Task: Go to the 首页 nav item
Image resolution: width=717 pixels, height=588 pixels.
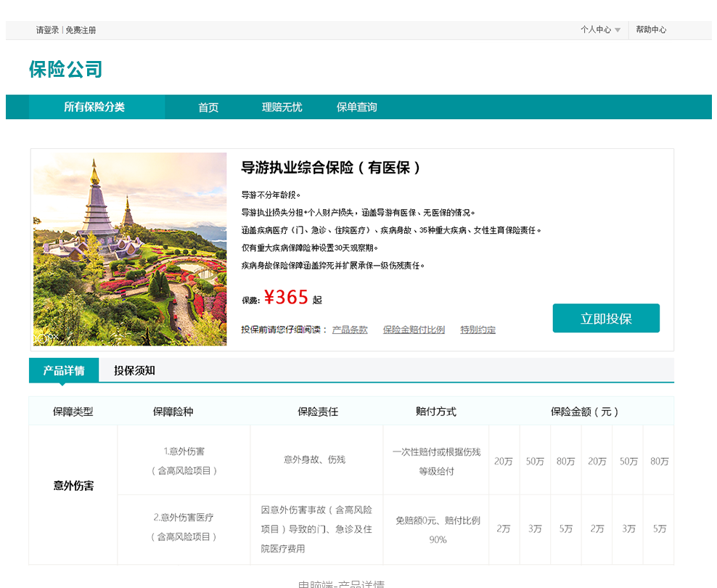Action: (208, 107)
